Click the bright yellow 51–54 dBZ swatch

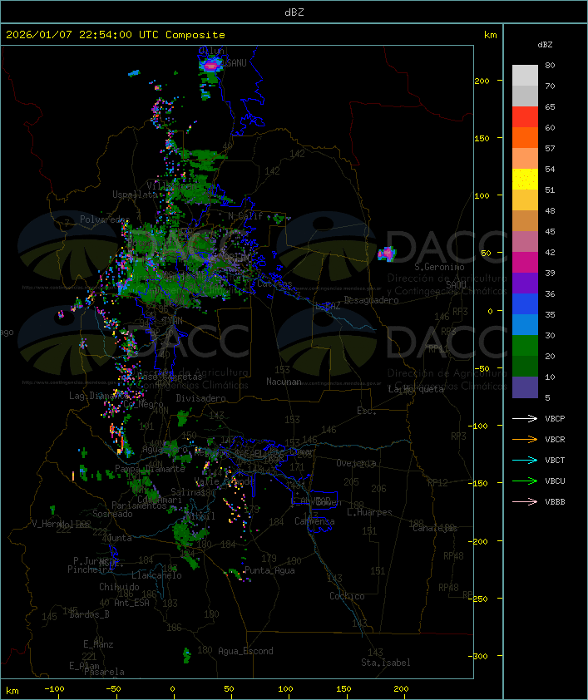[x=525, y=180]
